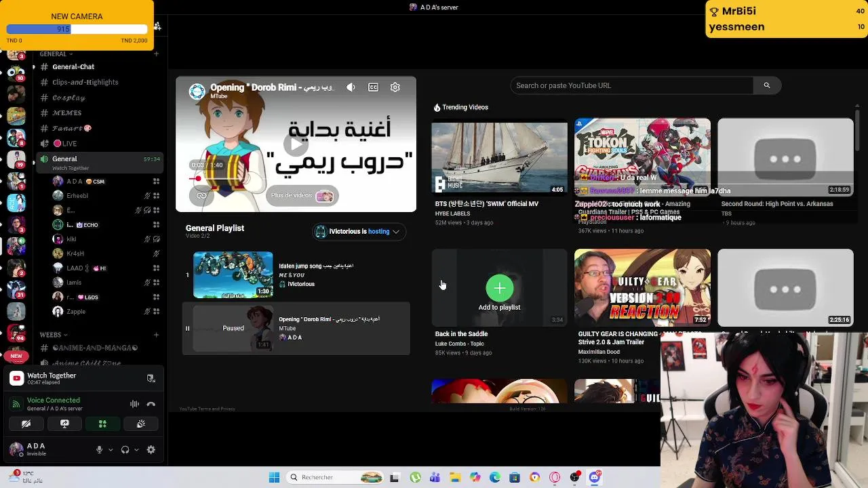The image size is (868, 488).
Task: Add channel to WEEBS category plus icon
Action: [157, 335]
